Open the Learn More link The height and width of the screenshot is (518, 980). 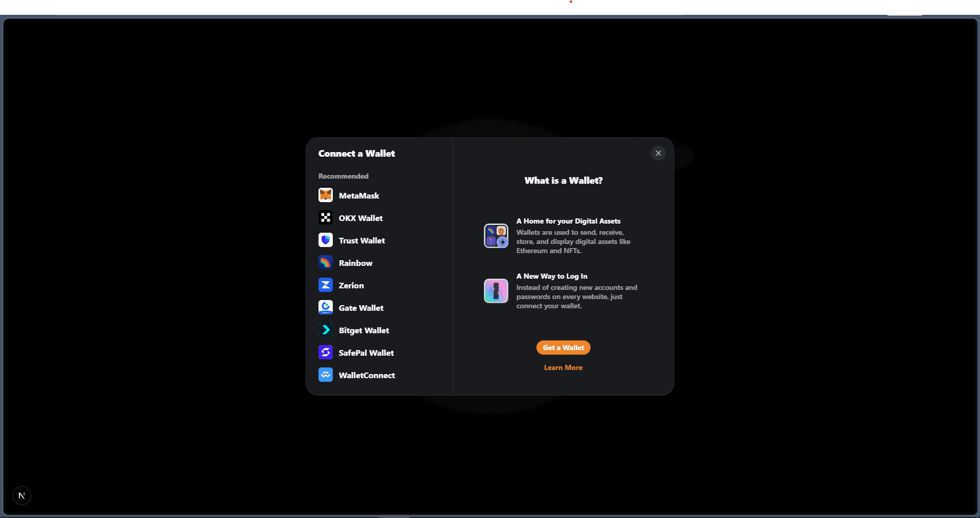(x=563, y=367)
